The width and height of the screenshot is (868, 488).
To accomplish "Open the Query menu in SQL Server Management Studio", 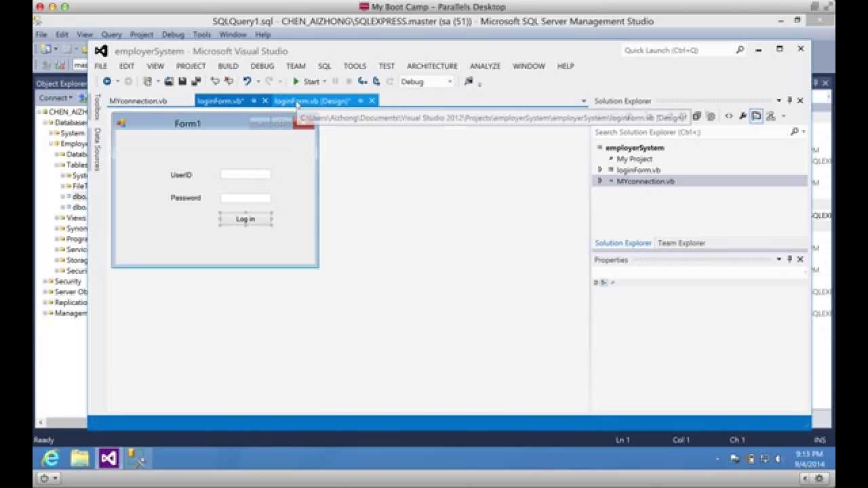I will (111, 35).
